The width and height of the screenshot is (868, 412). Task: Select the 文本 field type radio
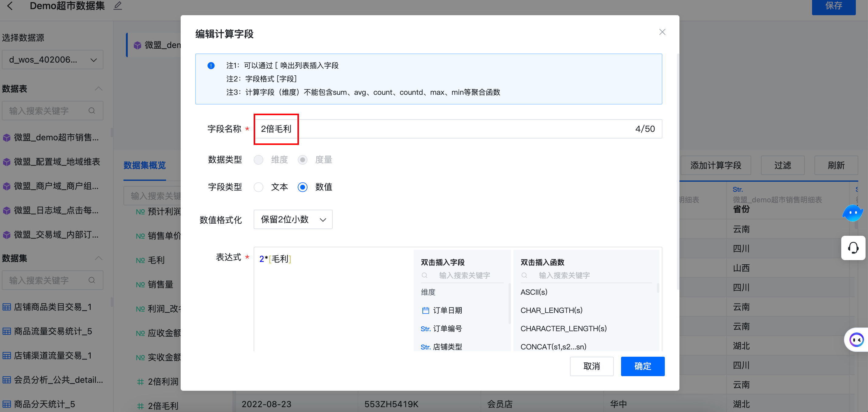coord(259,187)
